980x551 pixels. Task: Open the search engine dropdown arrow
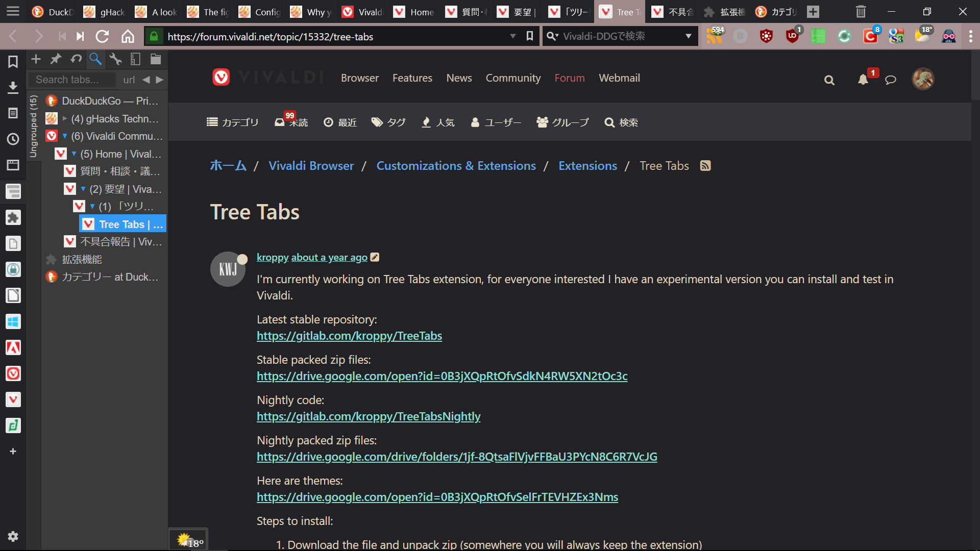click(x=689, y=36)
